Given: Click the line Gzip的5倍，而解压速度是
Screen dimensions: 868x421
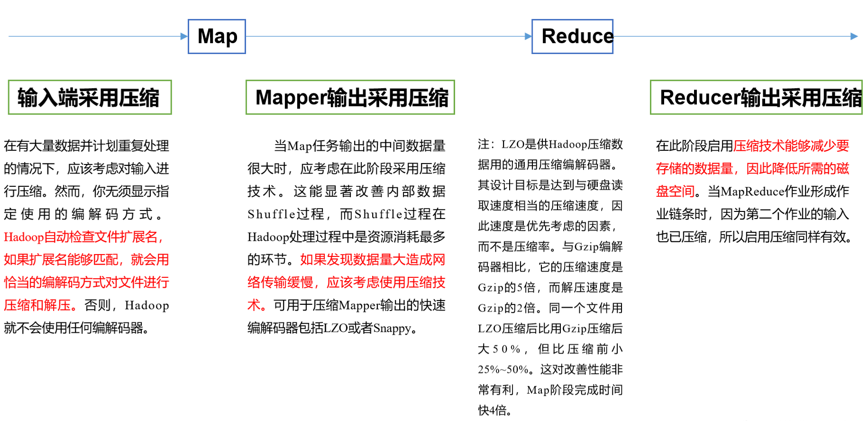Looking at the screenshot, I should [550, 287].
